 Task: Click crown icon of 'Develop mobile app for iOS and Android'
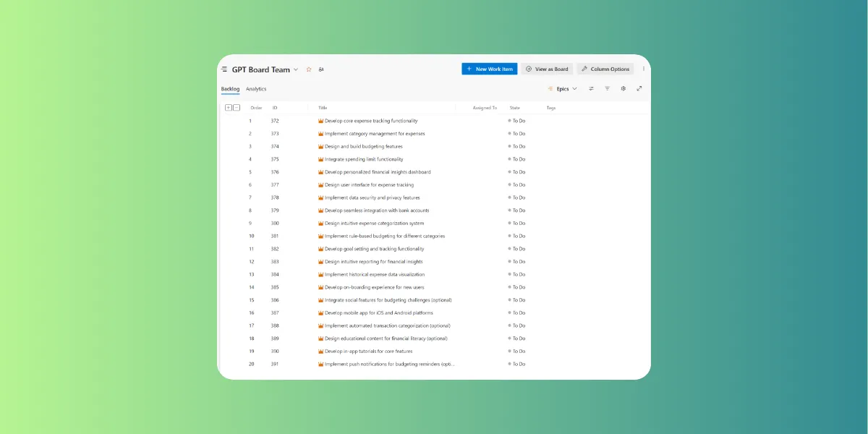tap(320, 313)
